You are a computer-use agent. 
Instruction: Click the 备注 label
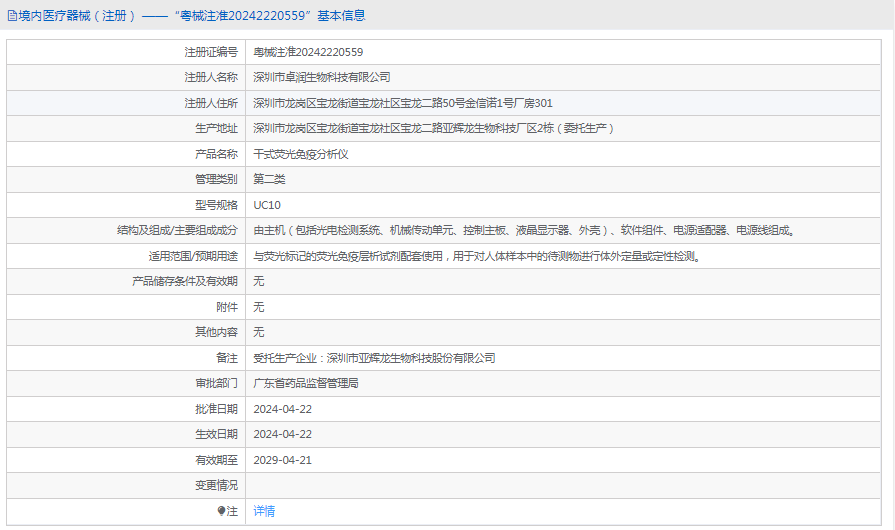point(227,358)
